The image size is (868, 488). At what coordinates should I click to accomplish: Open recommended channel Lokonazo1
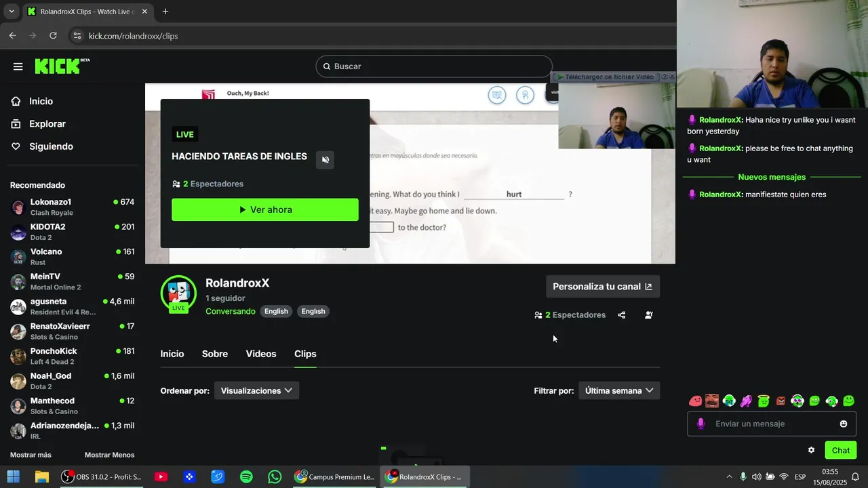pyautogui.click(x=73, y=207)
